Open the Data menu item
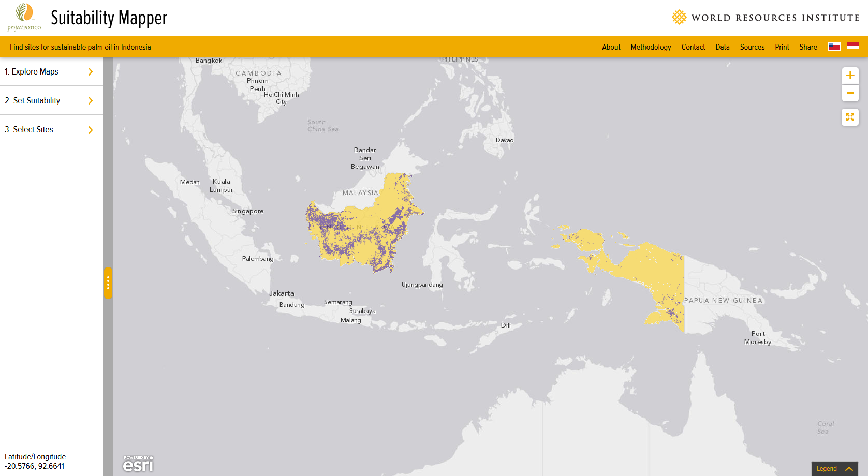Image resolution: width=868 pixels, height=476 pixels. click(722, 47)
